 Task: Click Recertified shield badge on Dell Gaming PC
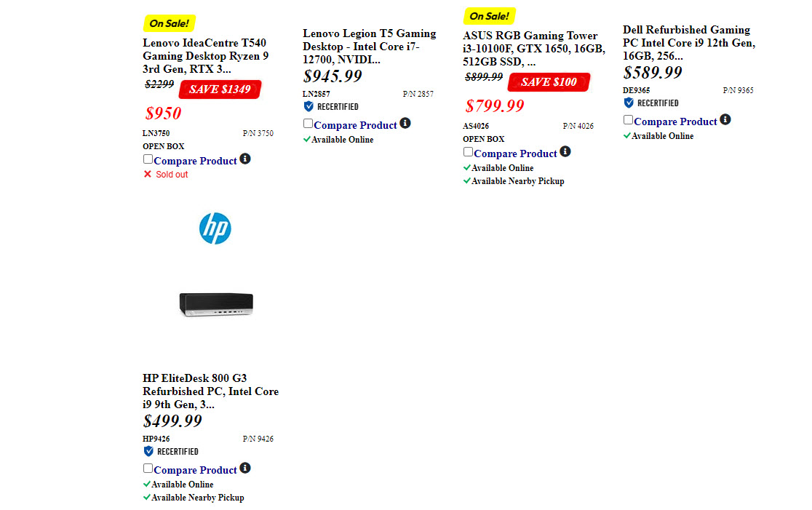point(629,103)
